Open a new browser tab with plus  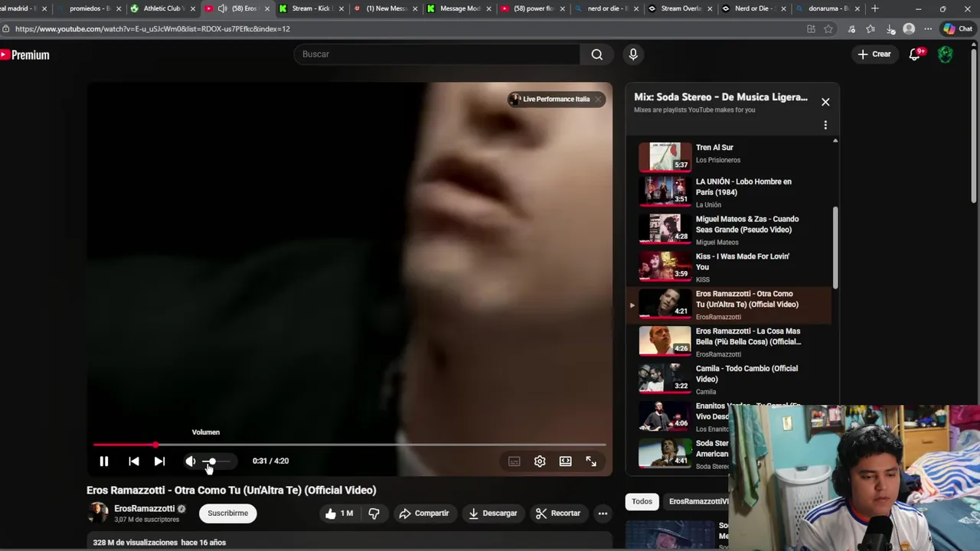875,8
